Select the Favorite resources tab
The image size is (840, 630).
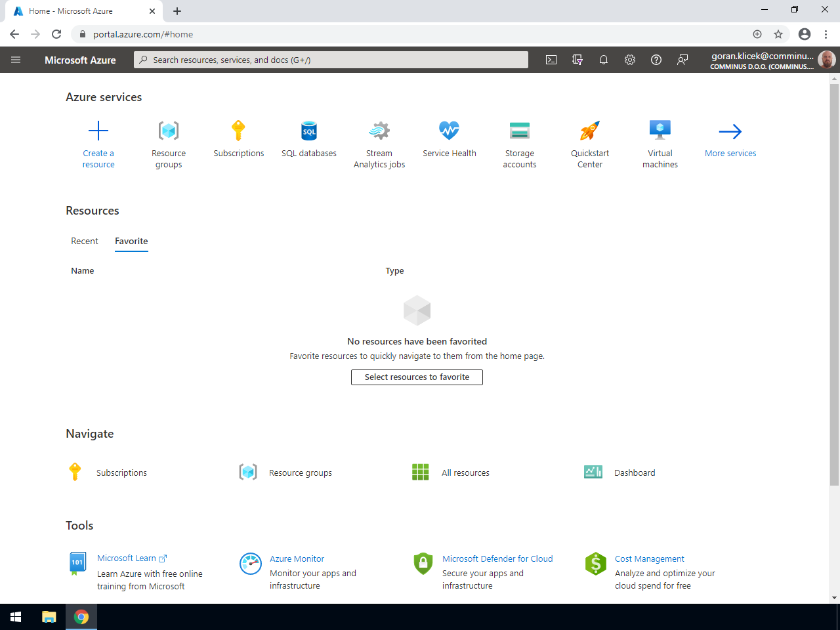[131, 241]
